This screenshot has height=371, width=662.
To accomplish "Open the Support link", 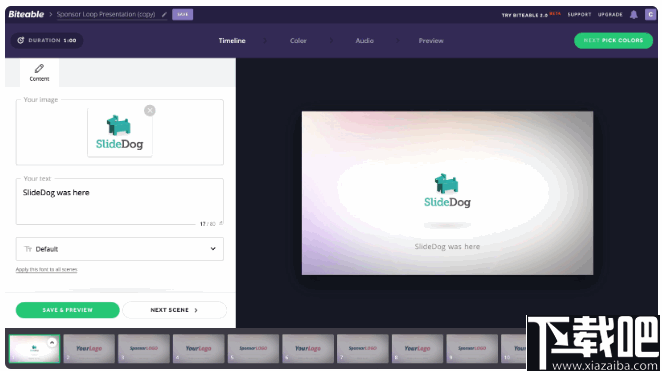I will point(579,14).
